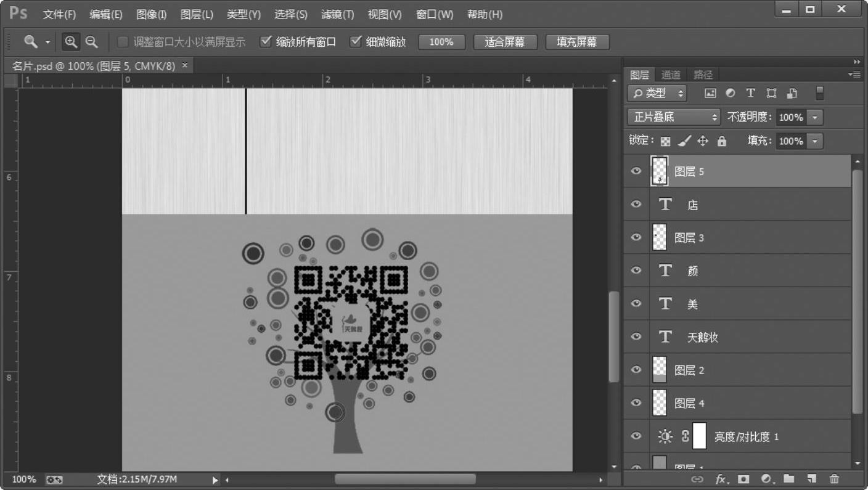Select the zoom-out magnifier mode
868x490 pixels.
91,42
